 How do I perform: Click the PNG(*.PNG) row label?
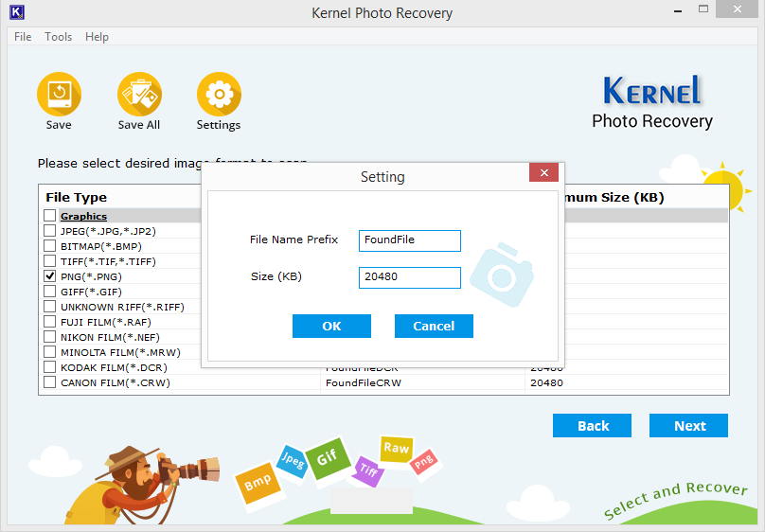pos(91,276)
